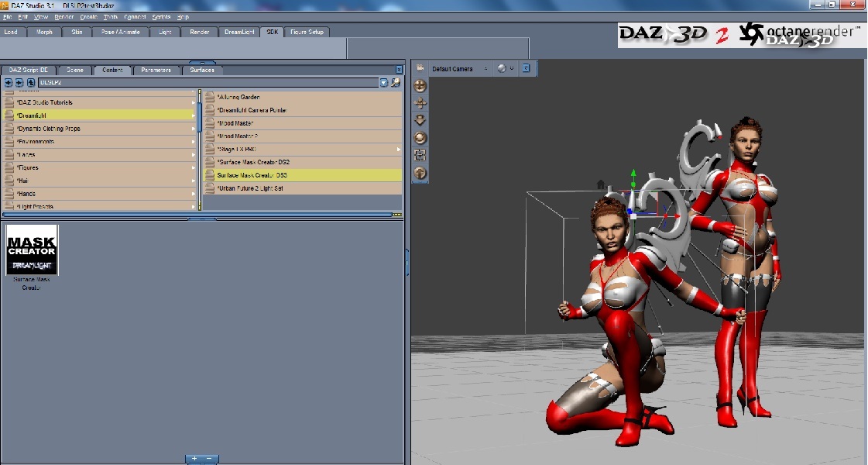
Task: Click the 'Surface Mask Creator' thumbnail caption
Action: (x=32, y=284)
